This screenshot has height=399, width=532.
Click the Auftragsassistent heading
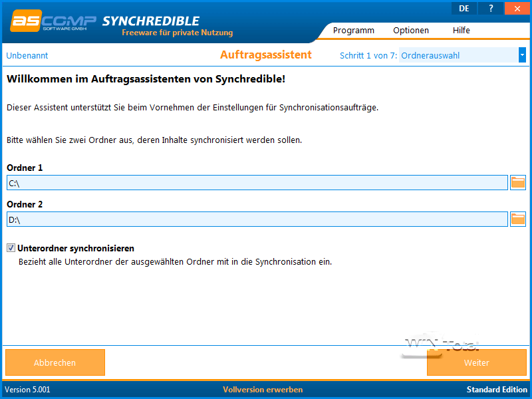pos(265,55)
